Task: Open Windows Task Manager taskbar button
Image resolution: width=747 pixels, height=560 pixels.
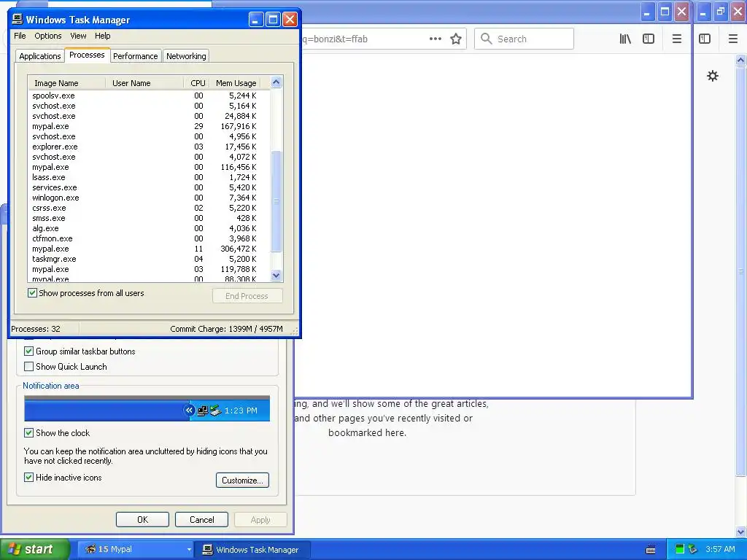Action: click(253, 550)
